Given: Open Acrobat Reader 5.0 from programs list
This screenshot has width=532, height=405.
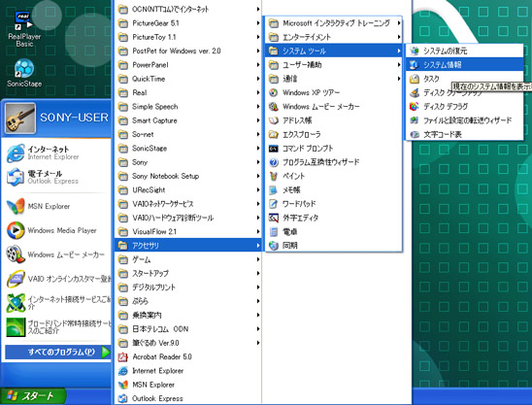Looking at the screenshot, I should point(187,356).
